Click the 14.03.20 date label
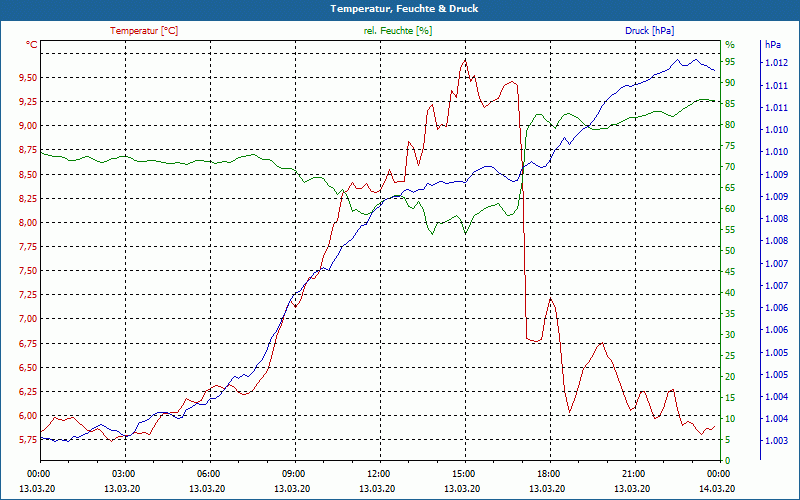This screenshot has height=500, width=800. (717, 489)
